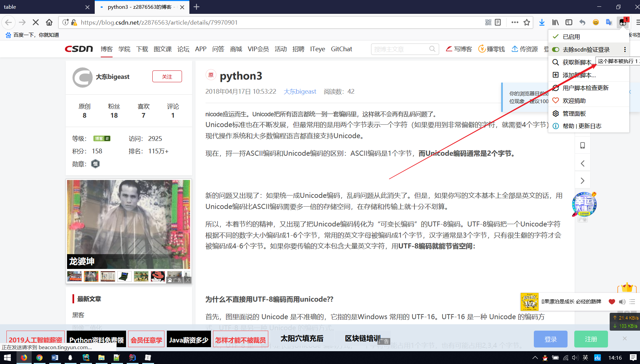Screen dimensions: 640x364
Task: Click the author avatar image
Action: [83, 77]
